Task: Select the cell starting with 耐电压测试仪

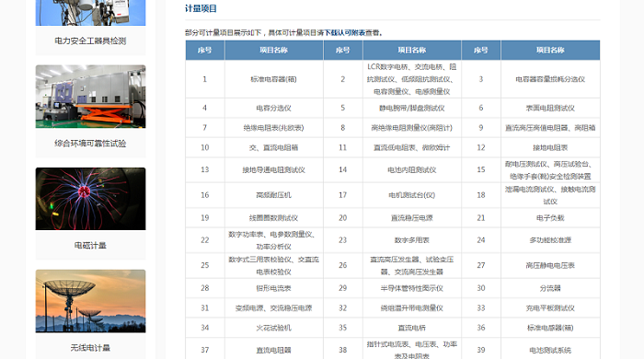Action: click(x=550, y=169)
